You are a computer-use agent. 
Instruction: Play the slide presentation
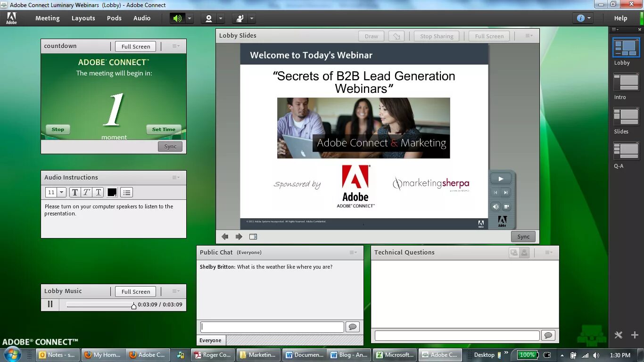(501, 179)
